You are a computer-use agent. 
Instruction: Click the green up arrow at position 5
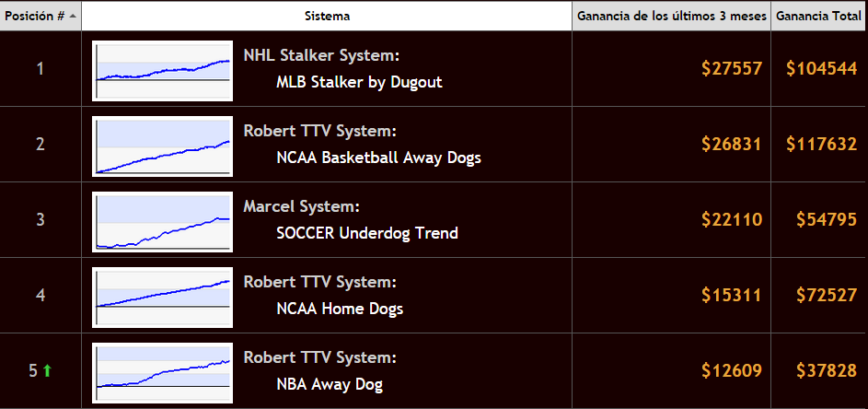click(47, 370)
